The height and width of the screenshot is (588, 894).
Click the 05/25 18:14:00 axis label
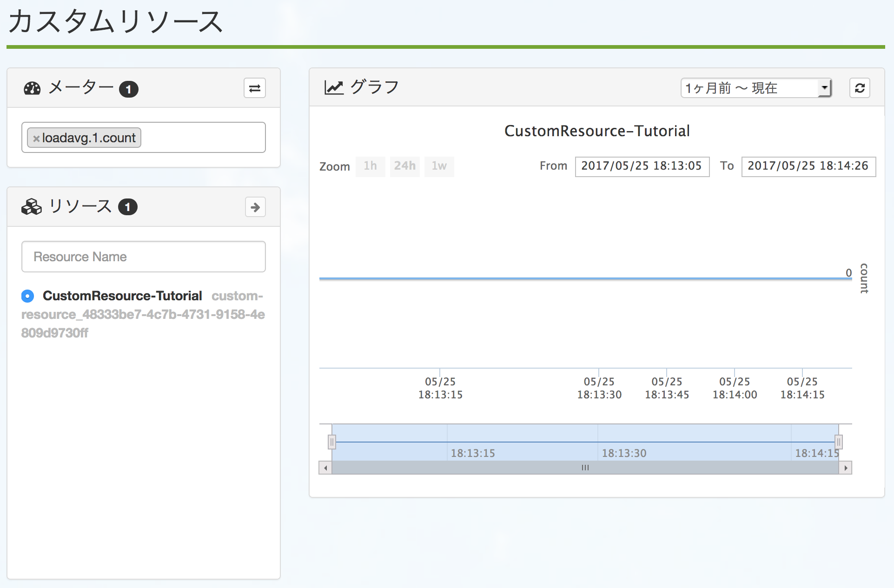coord(735,388)
